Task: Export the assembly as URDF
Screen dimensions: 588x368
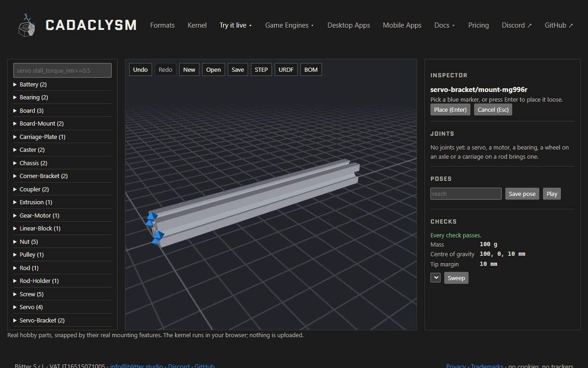Action: [286, 69]
